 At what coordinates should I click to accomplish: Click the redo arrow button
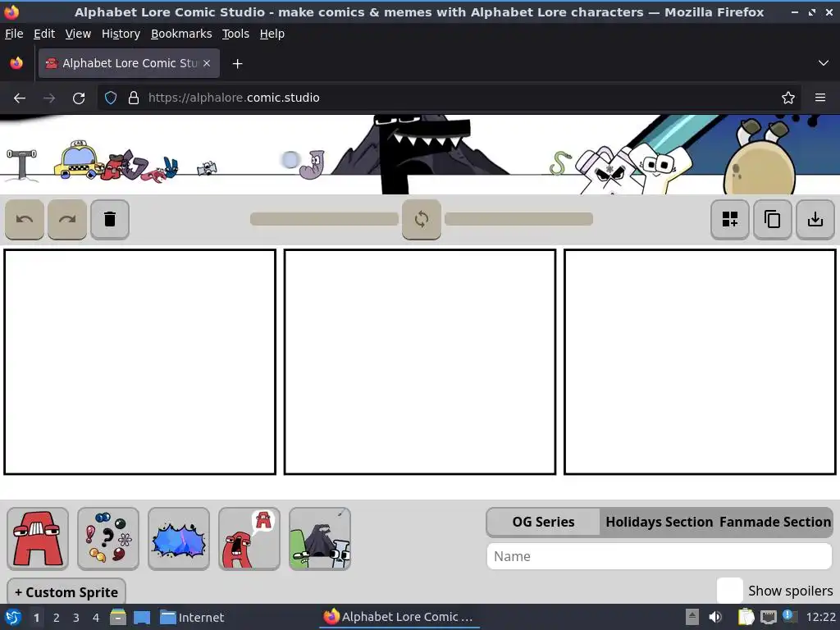(x=67, y=219)
